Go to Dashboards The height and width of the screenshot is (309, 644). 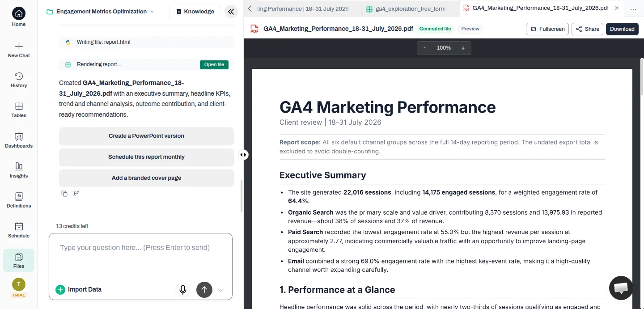click(19, 140)
